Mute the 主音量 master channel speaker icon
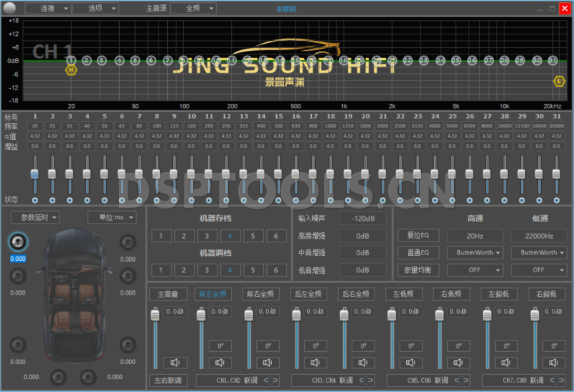Screen dimensions: 574x392 (175, 363)
